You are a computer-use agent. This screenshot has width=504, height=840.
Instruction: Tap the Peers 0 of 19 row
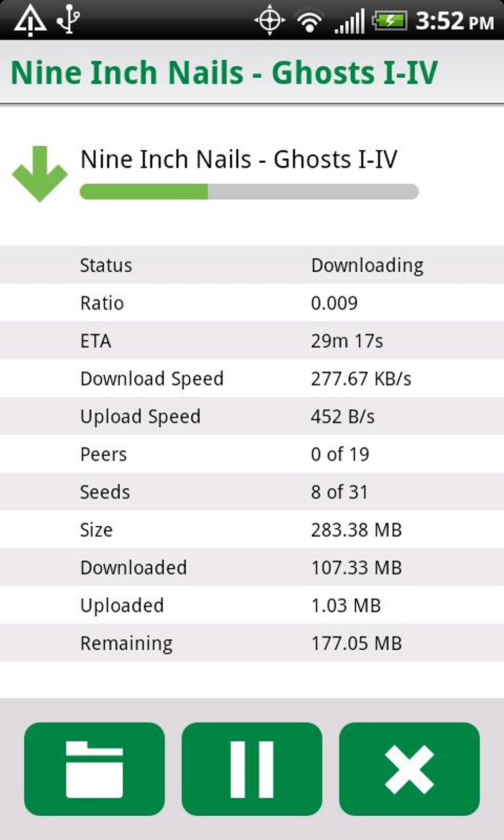coord(252,454)
